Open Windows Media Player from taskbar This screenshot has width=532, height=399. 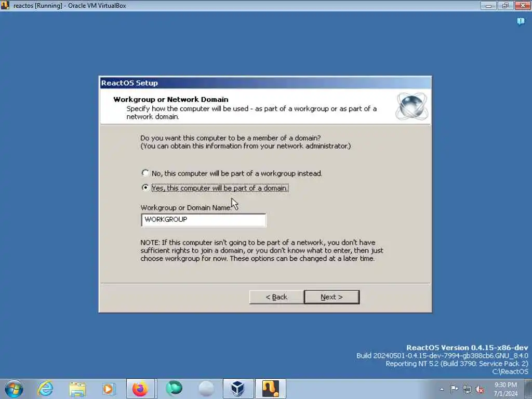[109, 389]
